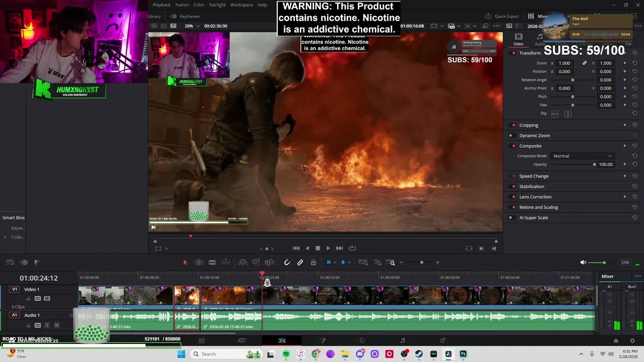The width and height of the screenshot is (644, 362).
Task: Reset the Transform section with its reset icon
Action: point(635,53)
